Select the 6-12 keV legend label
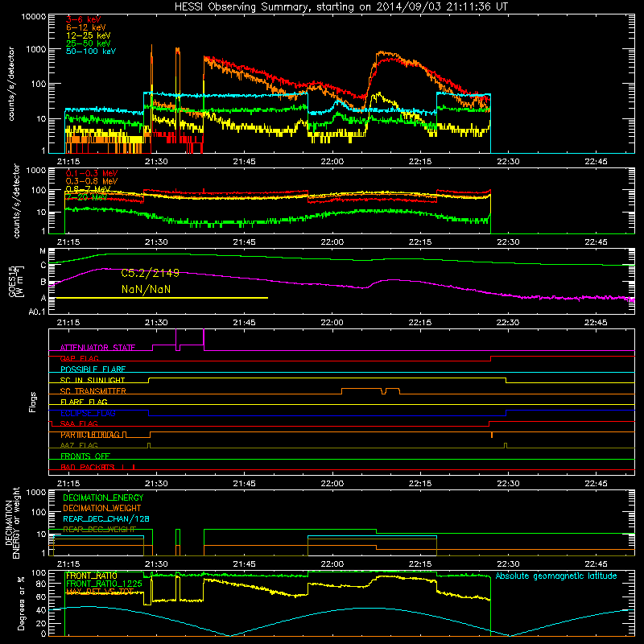The image size is (644, 644). click(x=85, y=27)
